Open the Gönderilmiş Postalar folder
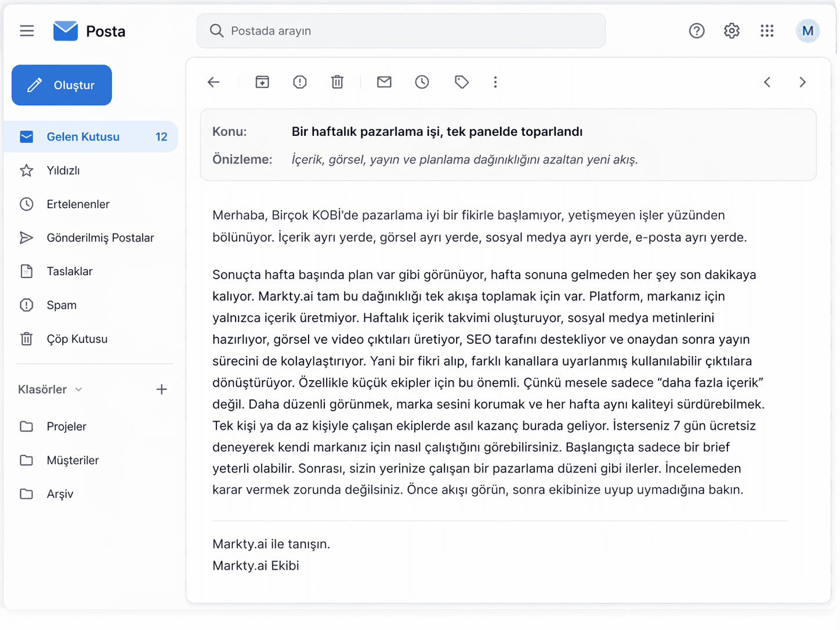 [x=100, y=237]
